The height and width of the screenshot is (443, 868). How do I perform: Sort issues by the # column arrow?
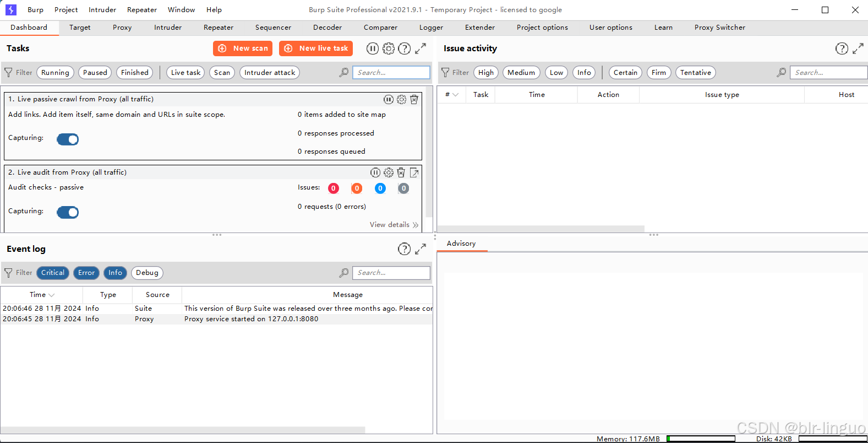coord(456,95)
